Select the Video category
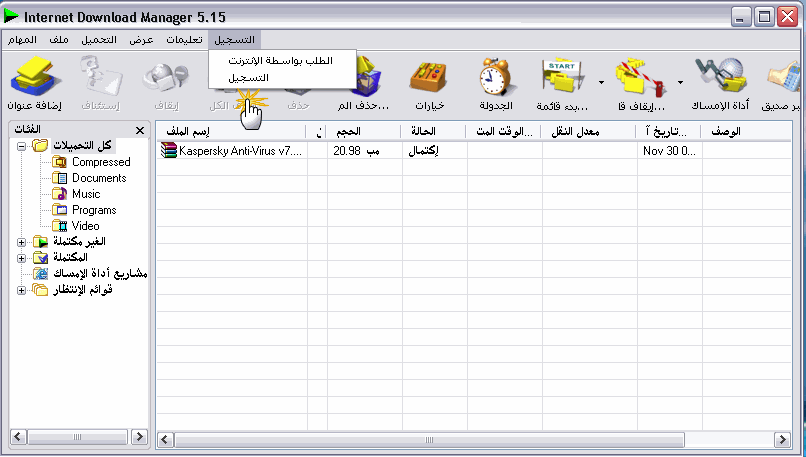806x457 pixels. 85,226
